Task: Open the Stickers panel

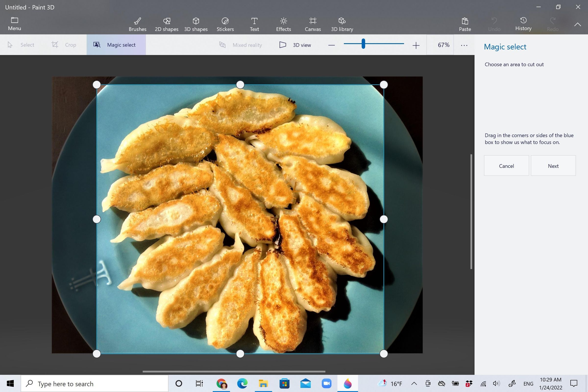Action: click(x=225, y=24)
